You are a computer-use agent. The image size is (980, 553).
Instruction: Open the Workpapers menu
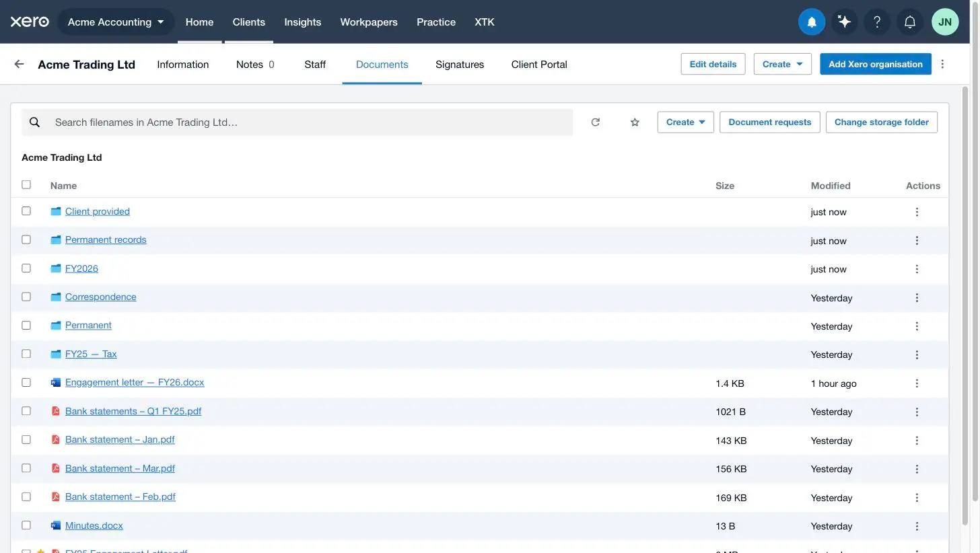point(369,22)
